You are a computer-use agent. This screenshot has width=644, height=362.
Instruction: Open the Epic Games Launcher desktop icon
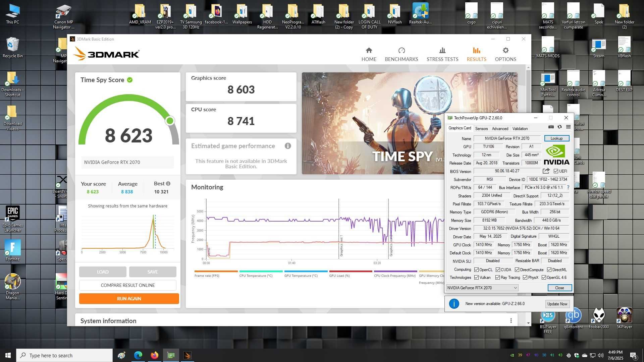click(x=13, y=219)
